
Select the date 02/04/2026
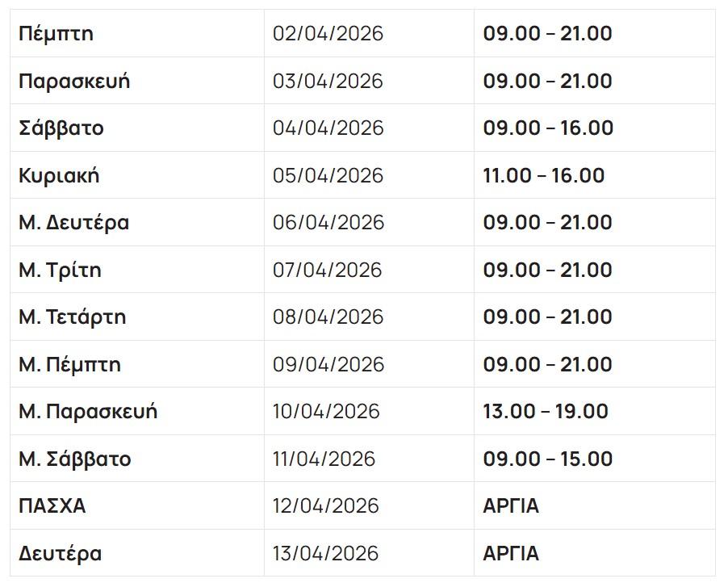tap(328, 34)
